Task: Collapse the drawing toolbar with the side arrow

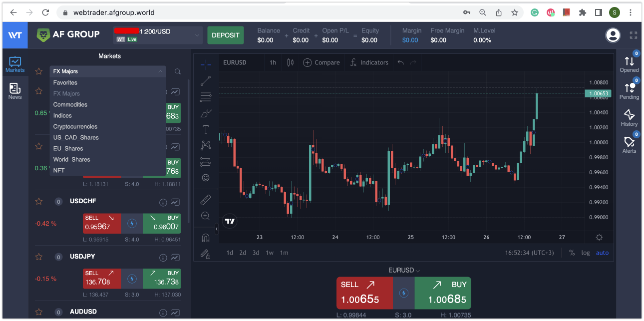Action: click(217, 229)
